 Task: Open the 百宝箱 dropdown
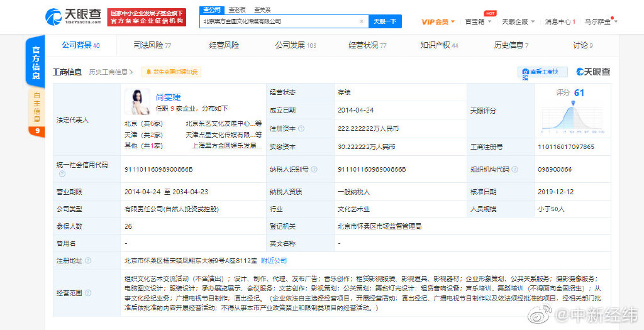click(x=478, y=21)
